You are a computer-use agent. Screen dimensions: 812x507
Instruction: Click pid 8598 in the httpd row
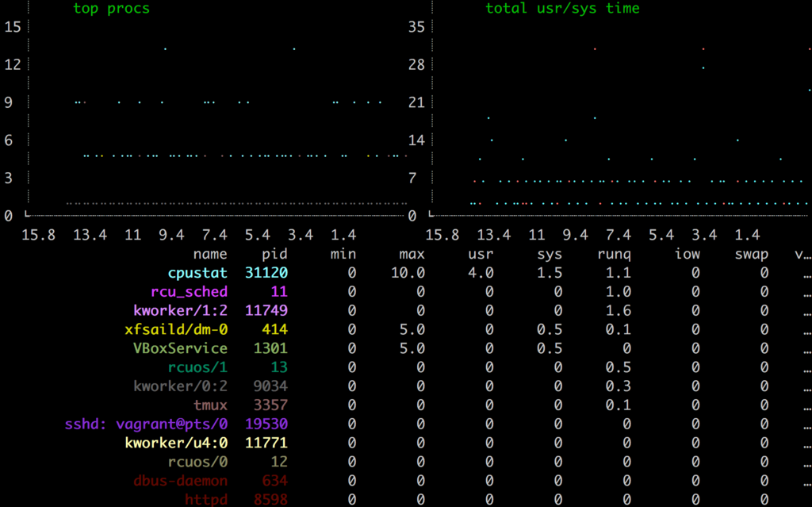(270, 500)
